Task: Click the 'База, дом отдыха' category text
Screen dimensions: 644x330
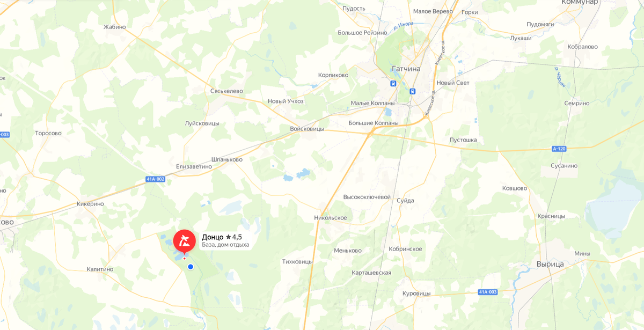Action: pyautogui.click(x=225, y=245)
